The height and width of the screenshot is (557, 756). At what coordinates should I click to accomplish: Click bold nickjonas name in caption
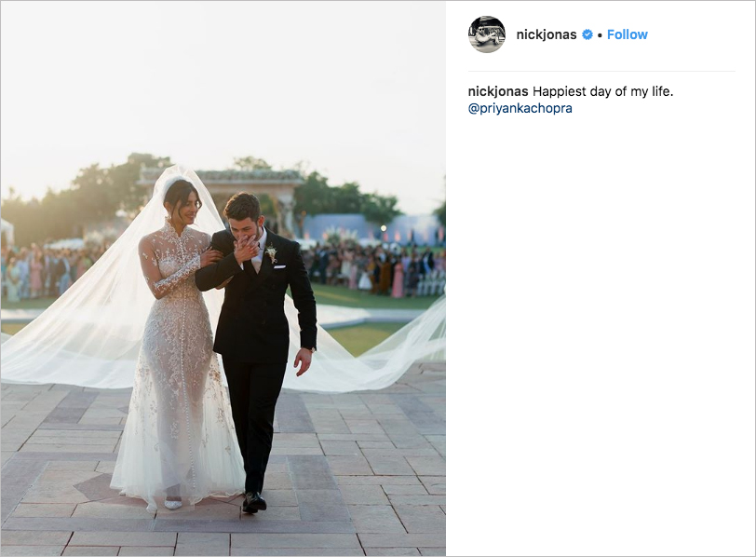coord(498,91)
